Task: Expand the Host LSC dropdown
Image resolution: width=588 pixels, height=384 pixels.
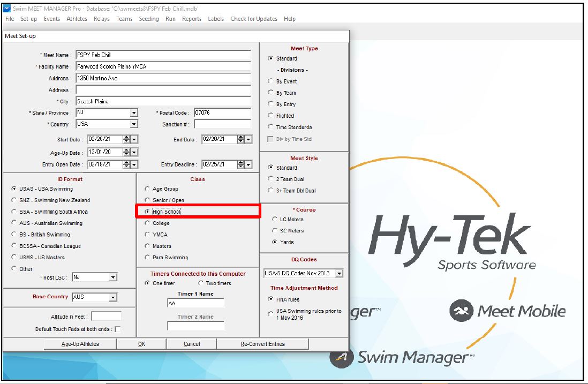Action: pyautogui.click(x=113, y=277)
